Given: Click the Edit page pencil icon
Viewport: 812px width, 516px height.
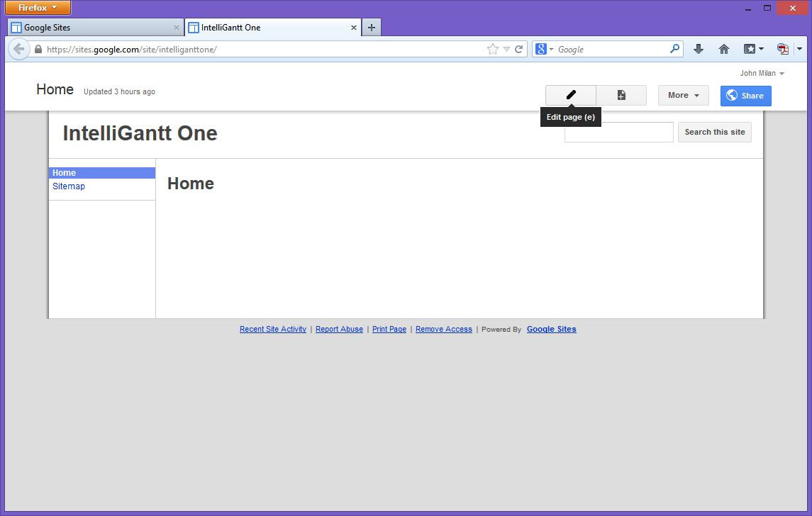Looking at the screenshot, I should [x=569, y=94].
